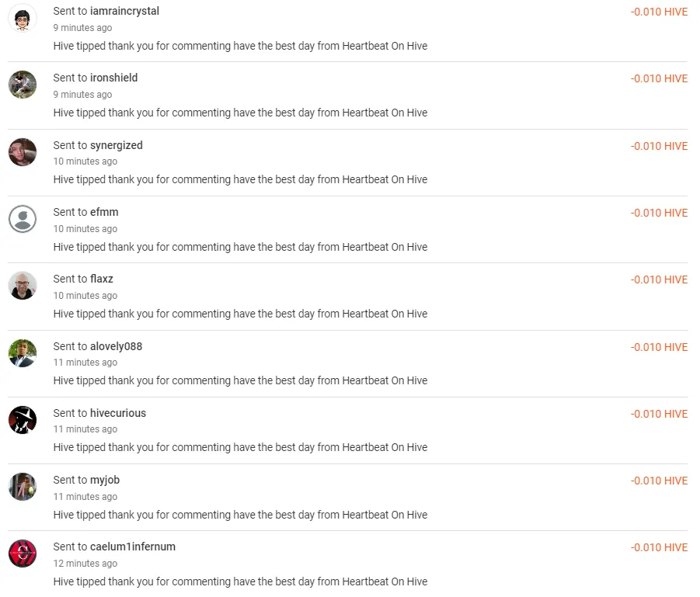This screenshot has height=597, width=700.
Task: Open the caelum1infernum username link
Action: pyautogui.click(x=133, y=547)
